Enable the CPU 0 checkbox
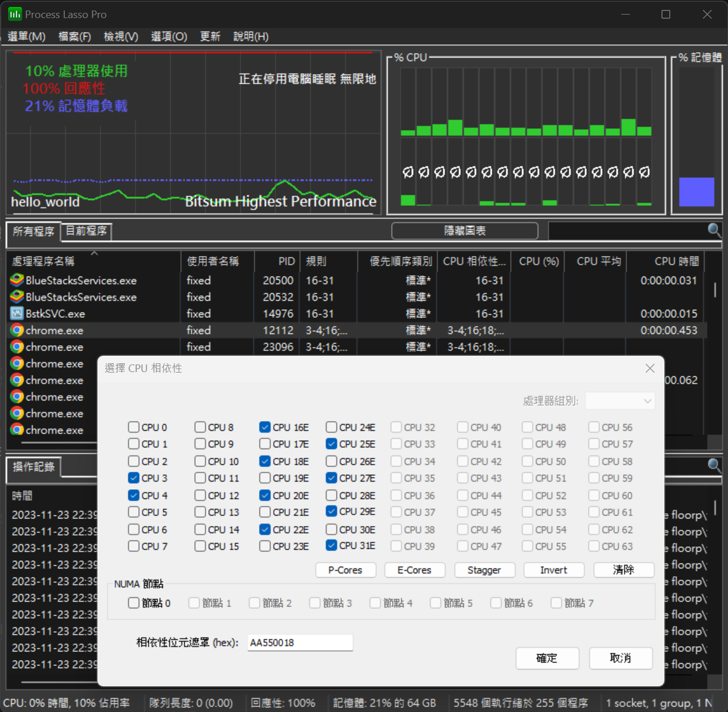This screenshot has height=712, width=728. tap(133, 427)
